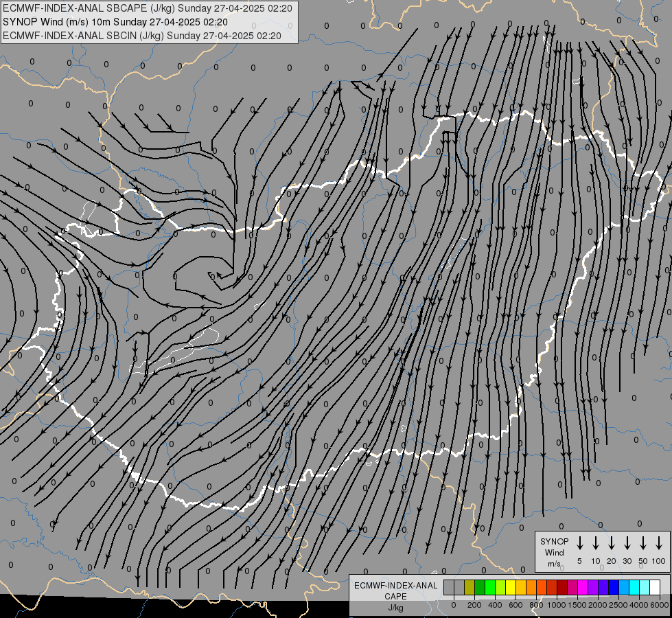Click the wind arrow above 50 m/s
Image resolution: width=672 pixels, height=618 pixels.
click(643, 543)
